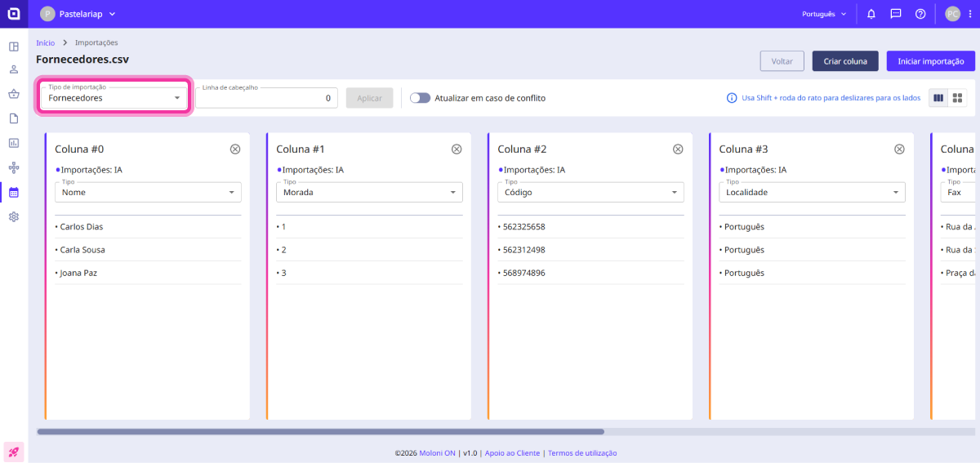Open Tipo dropdown showing Código
980x463 pixels.
(x=590, y=192)
